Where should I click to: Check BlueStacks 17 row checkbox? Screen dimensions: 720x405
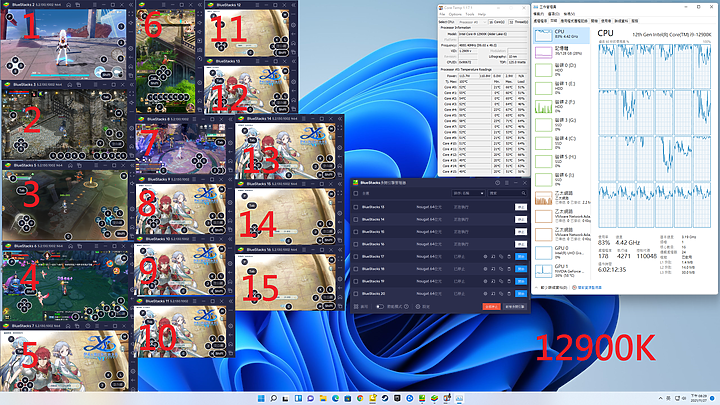tap(355, 257)
